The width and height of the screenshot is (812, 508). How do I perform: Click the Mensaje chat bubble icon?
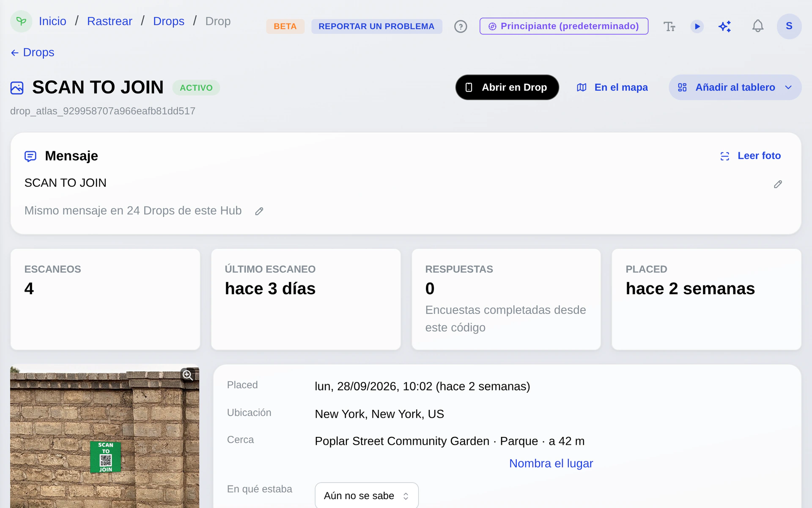coord(30,156)
